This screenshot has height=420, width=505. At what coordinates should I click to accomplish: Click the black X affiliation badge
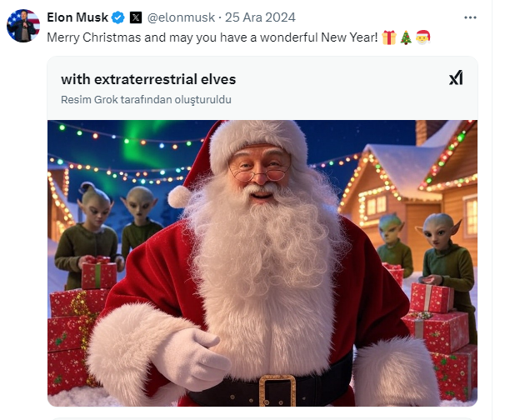[x=136, y=17]
